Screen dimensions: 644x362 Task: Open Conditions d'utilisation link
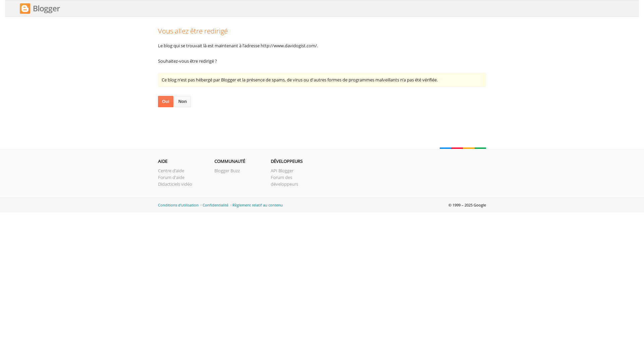(x=178, y=205)
